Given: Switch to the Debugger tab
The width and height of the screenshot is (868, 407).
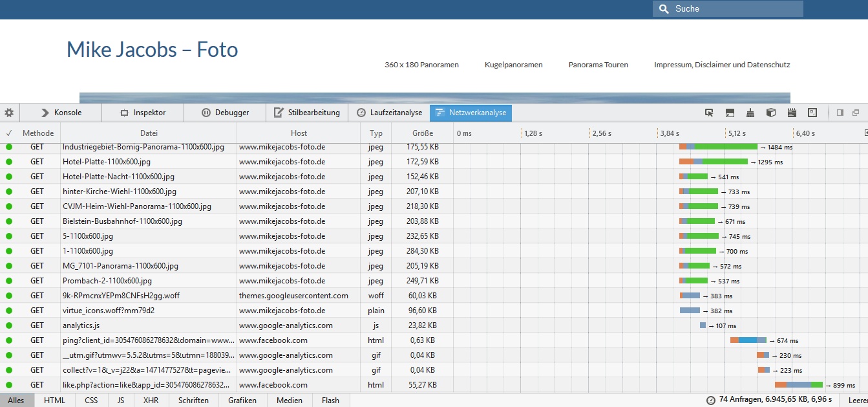Looking at the screenshot, I should [225, 113].
